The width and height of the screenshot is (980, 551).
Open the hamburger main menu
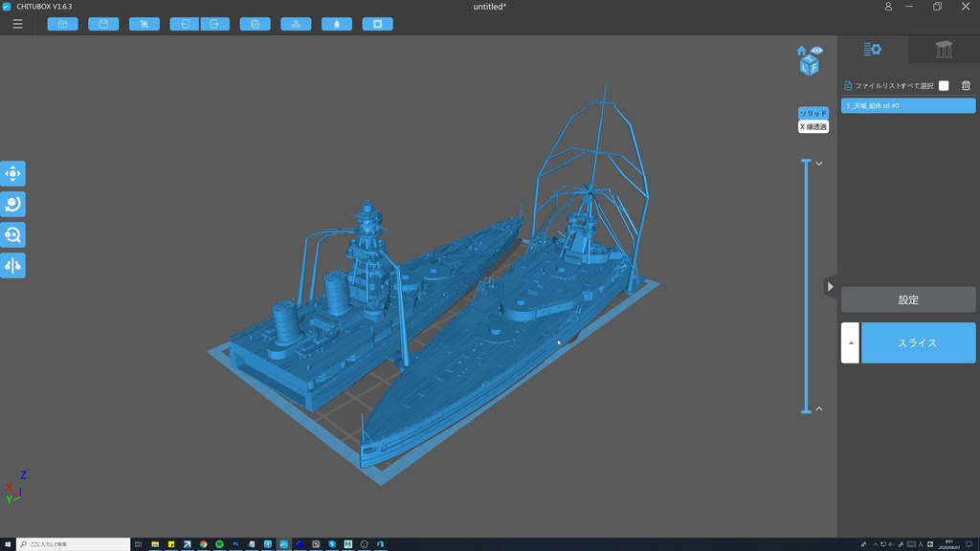[x=17, y=24]
